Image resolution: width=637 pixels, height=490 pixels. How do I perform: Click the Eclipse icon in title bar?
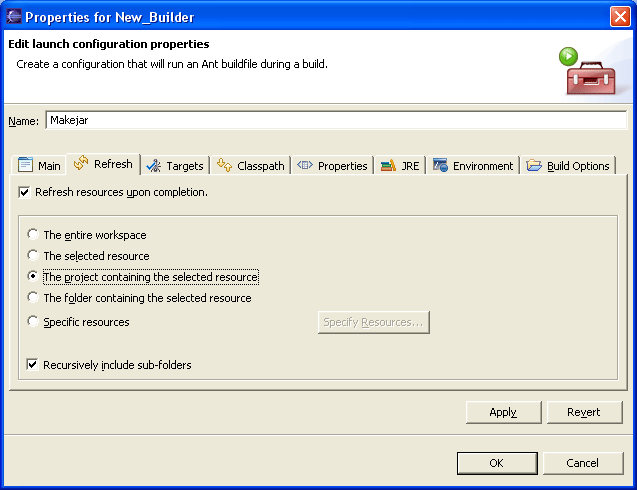tap(14, 17)
